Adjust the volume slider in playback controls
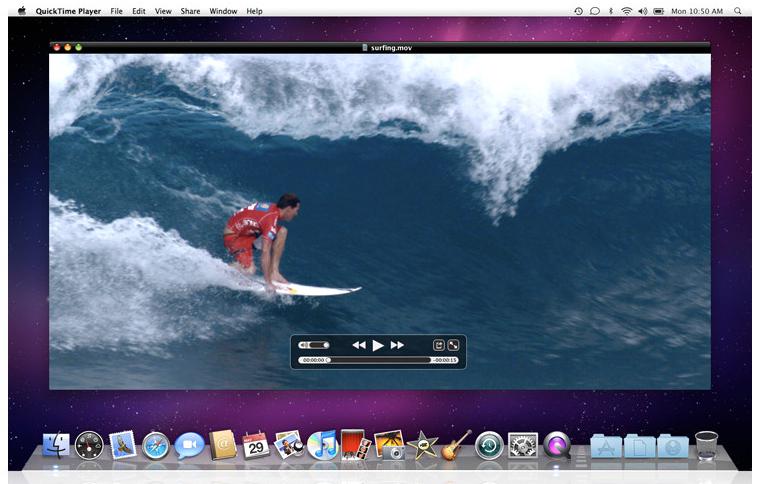Image resolution: width=761 pixels, height=484 pixels. coord(314,345)
